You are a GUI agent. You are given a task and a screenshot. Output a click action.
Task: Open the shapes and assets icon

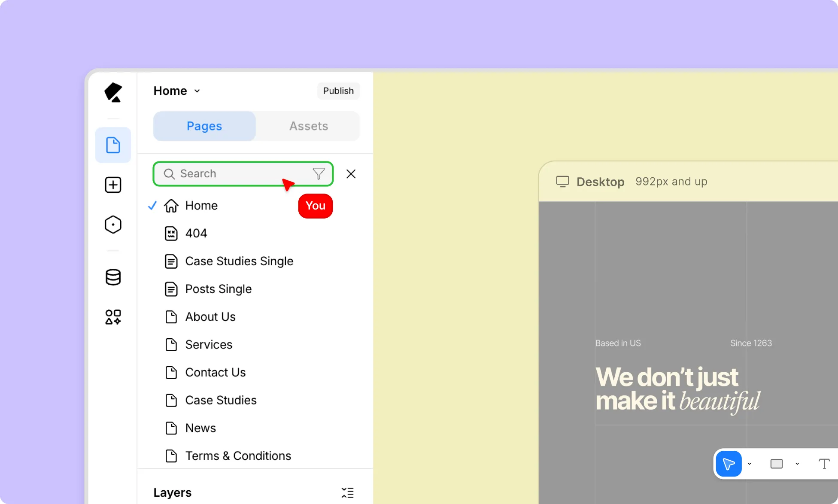tap(113, 317)
